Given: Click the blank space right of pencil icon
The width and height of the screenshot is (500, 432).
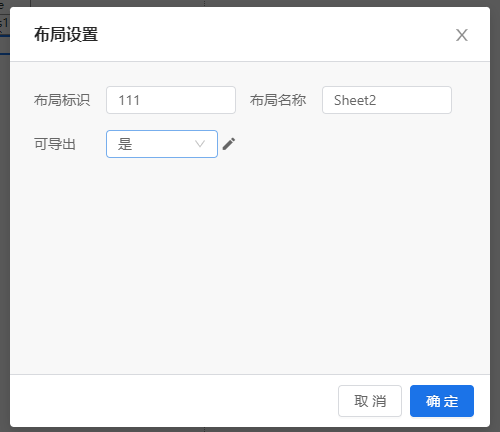Looking at the screenshot, I should click(x=350, y=144).
